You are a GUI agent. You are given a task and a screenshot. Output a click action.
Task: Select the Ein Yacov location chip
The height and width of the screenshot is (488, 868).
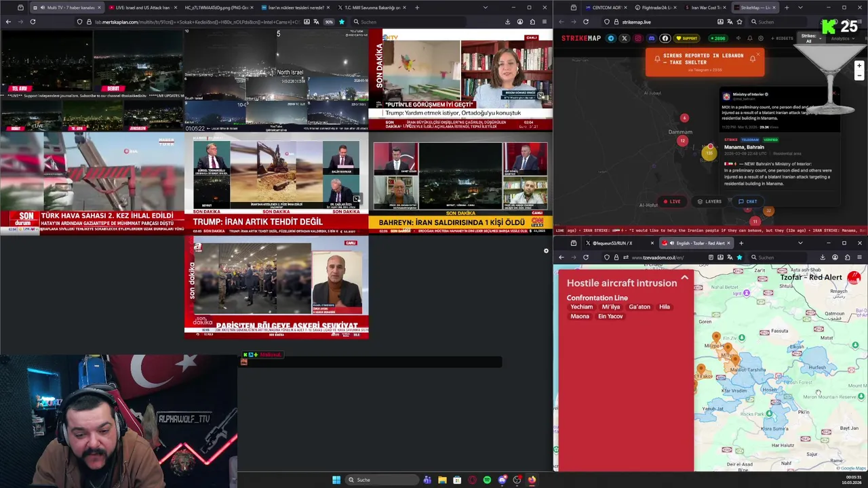click(610, 317)
